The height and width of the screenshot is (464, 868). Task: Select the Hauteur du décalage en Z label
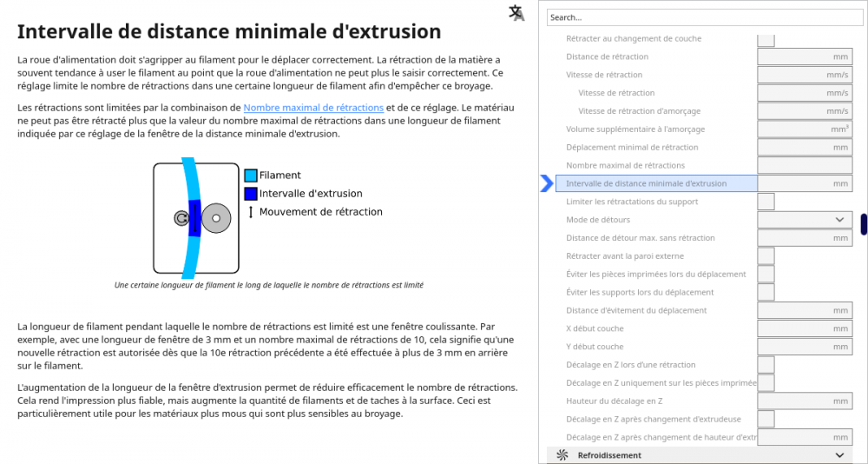pos(615,401)
